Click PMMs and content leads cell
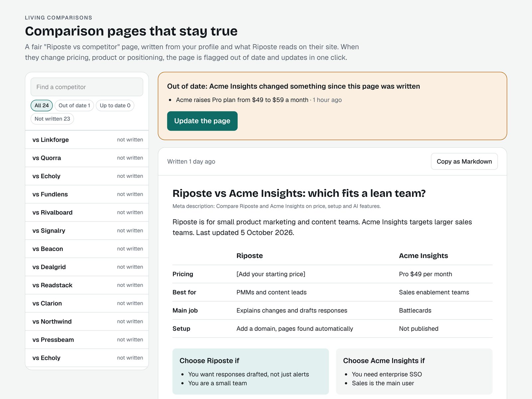 coord(271,292)
